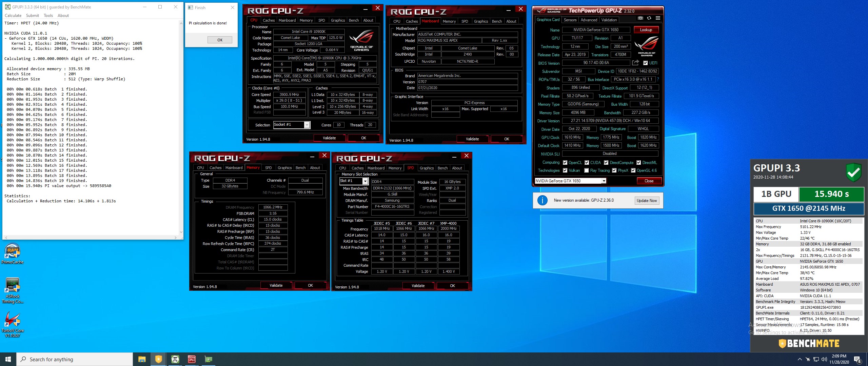Viewport: 868px width, 366px height.
Task: Expand the Socket #1 selection dropdown
Action: point(307,125)
